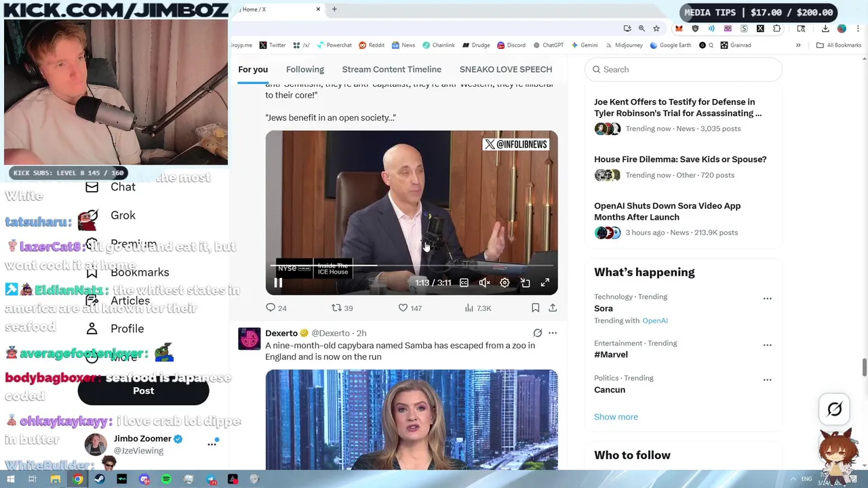Open Chrome downloads icon
The image size is (868, 488).
click(x=825, y=28)
